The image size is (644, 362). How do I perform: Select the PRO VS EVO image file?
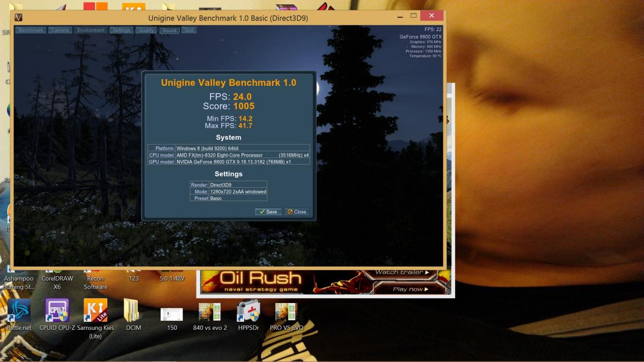click(x=287, y=316)
